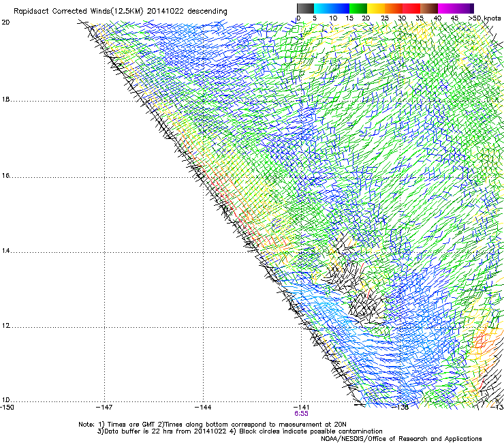Viewport: 504px width, 443px height.
Task: Click the latitude axis label '20'
Action: (5, 22)
